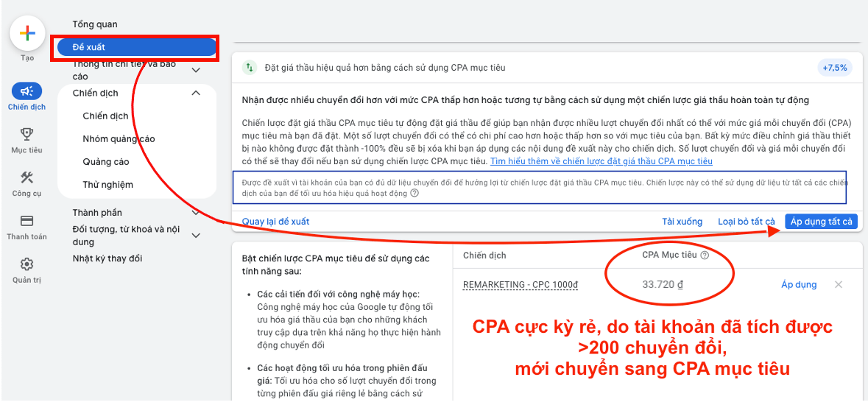The width and height of the screenshot is (868, 405).
Task: Click the 33.720 ₫ target CPA value
Action: [x=662, y=285]
